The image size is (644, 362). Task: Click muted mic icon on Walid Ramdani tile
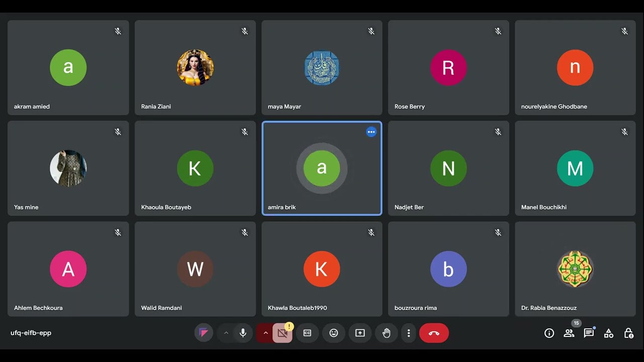coord(245,233)
